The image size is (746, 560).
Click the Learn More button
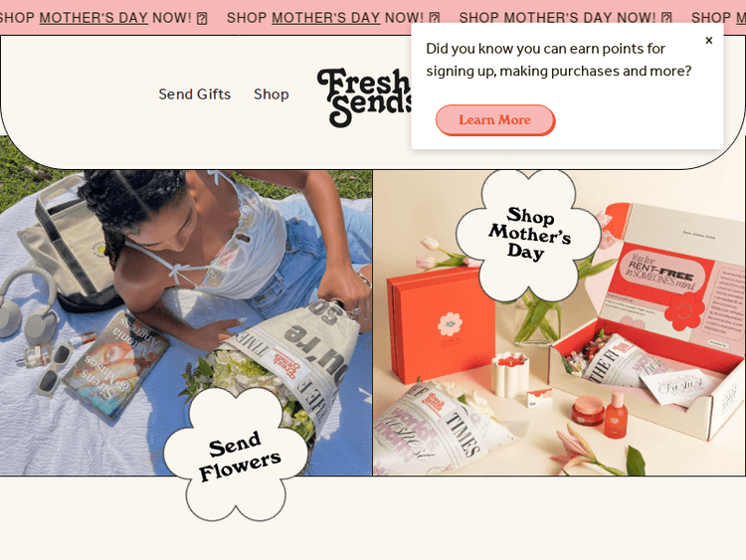tap(494, 120)
